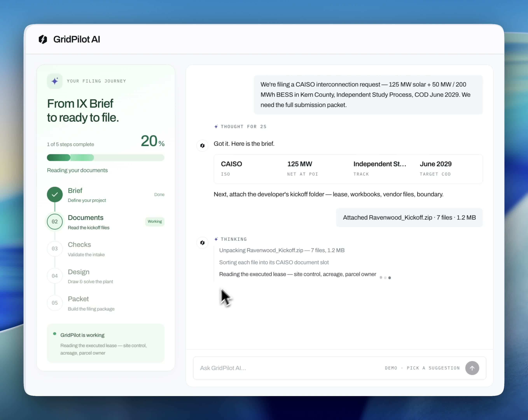Image resolution: width=528 pixels, height=420 pixels.
Task: Click the Independent St... track value
Action: [x=380, y=164]
